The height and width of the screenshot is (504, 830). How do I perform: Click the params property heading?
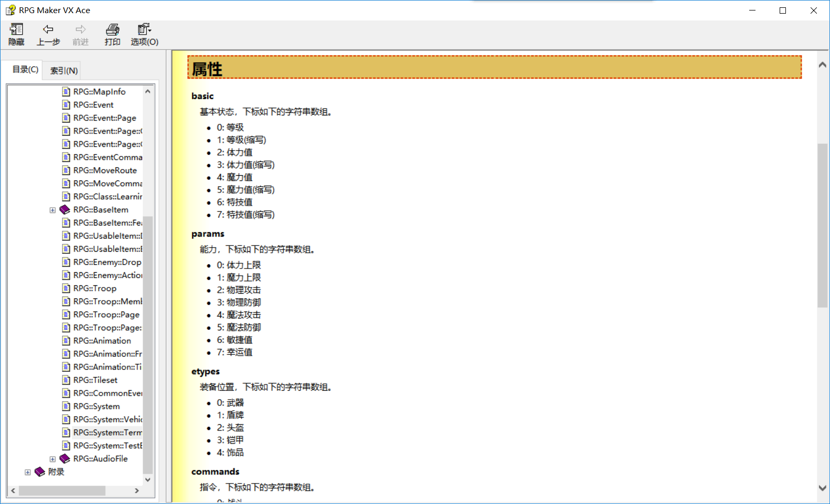coord(208,234)
